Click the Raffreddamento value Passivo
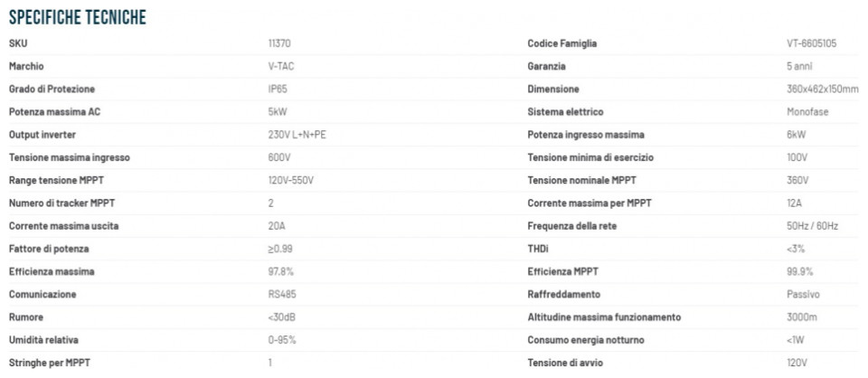This screenshot has width=868, height=378. [x=803, y=295]
